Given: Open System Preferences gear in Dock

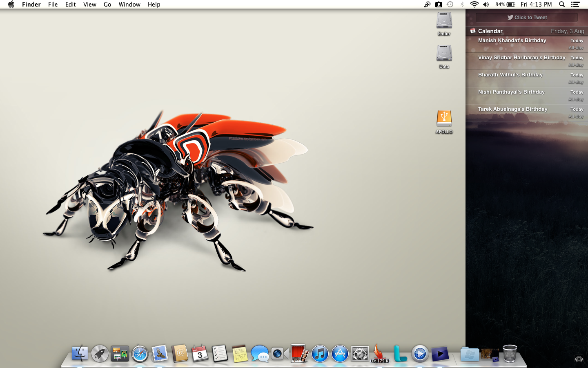Looking at the screenshot, I should pyautogui.click(x=360, y=354).
